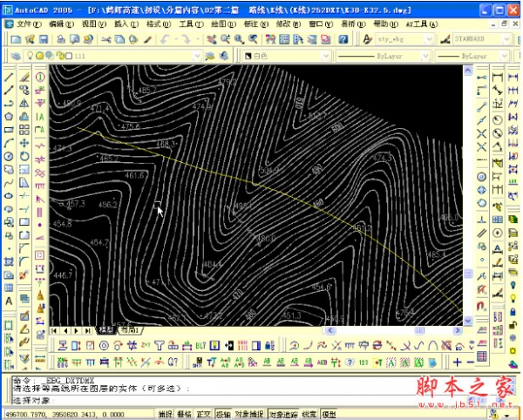Toggle 对象捕捉 object snap in status bar

click(249, 414)
